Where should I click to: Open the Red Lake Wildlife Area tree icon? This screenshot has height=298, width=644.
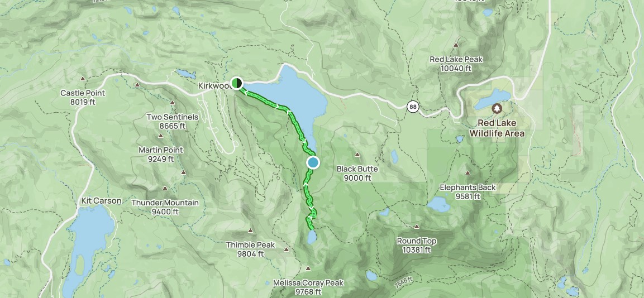tap(497, 109)
